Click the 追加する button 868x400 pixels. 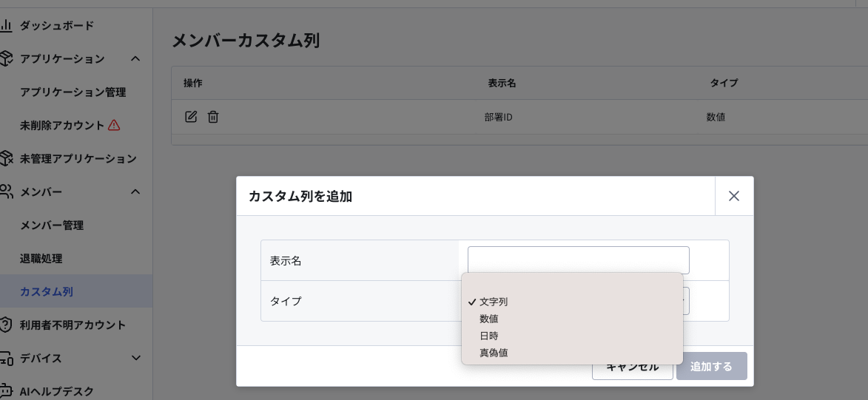point(711,366)
